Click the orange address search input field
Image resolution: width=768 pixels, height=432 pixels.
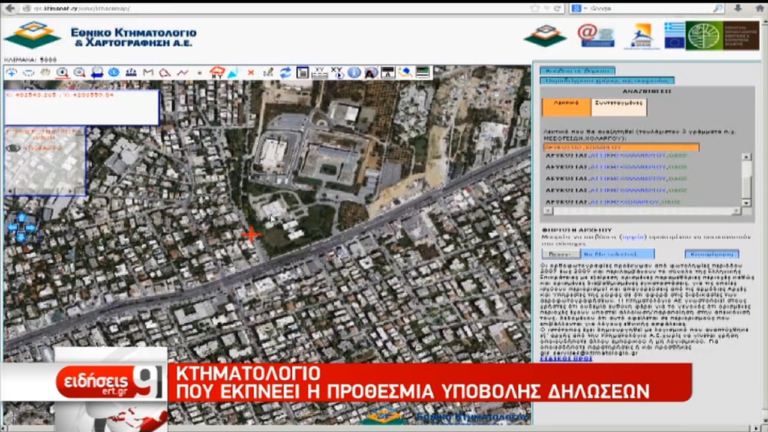(x=621, y=147)
